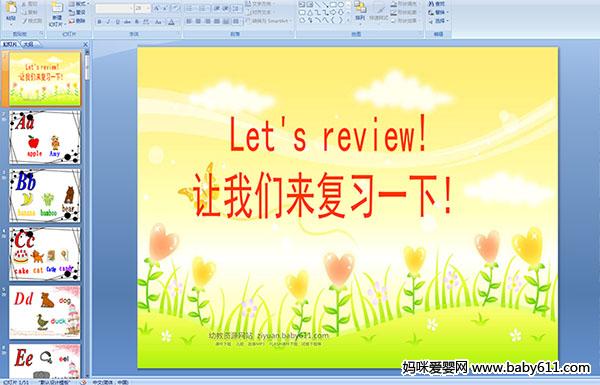
Task: Expand the shapes gallery More arrow
Action: click(x=348, y=20)
